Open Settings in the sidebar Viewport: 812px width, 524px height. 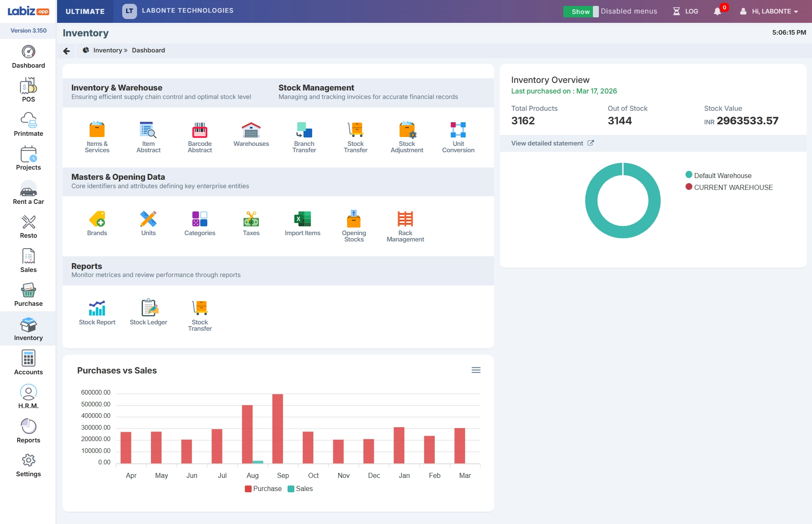[28, 465]
